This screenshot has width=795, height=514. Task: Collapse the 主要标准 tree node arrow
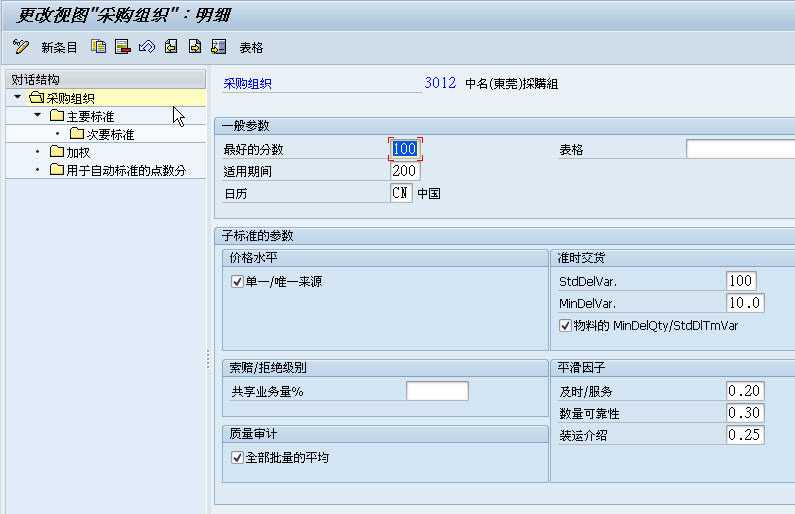click(38, 115)
